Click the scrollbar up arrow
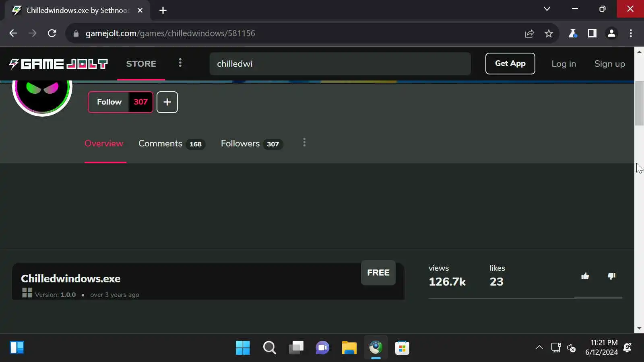This screenshot has height=362, width=644. tap(639, 52)
